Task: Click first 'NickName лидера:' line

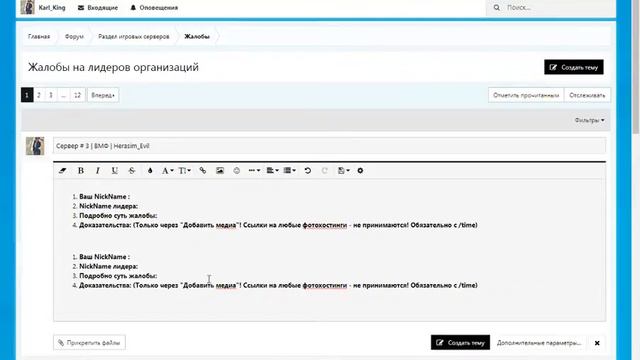Action: click(x=109, y=206)
